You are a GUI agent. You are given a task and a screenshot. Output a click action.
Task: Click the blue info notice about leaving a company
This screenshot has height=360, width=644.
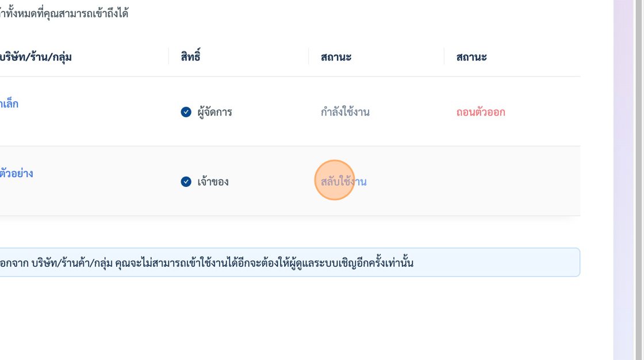pyautogui.click(x=290, y=262)
